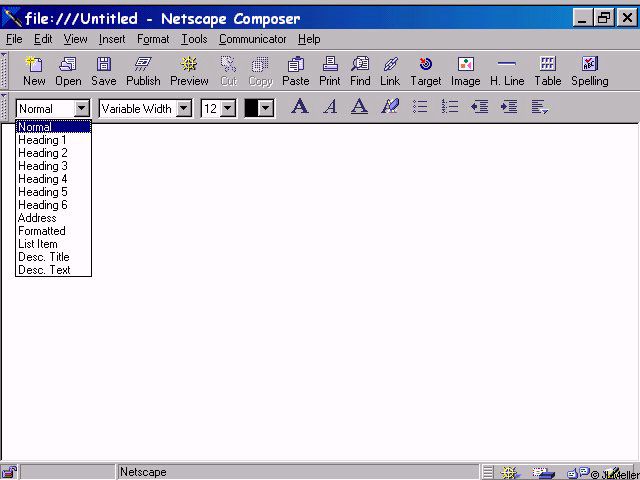Select Normal in the style list
This screenshot has width=640, height=480.
[53, 127]
